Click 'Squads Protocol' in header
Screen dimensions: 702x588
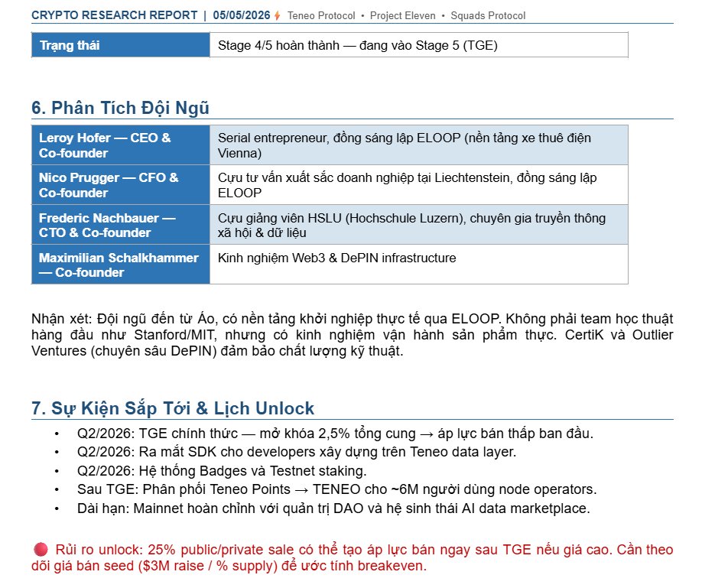(x=488, y=15)
